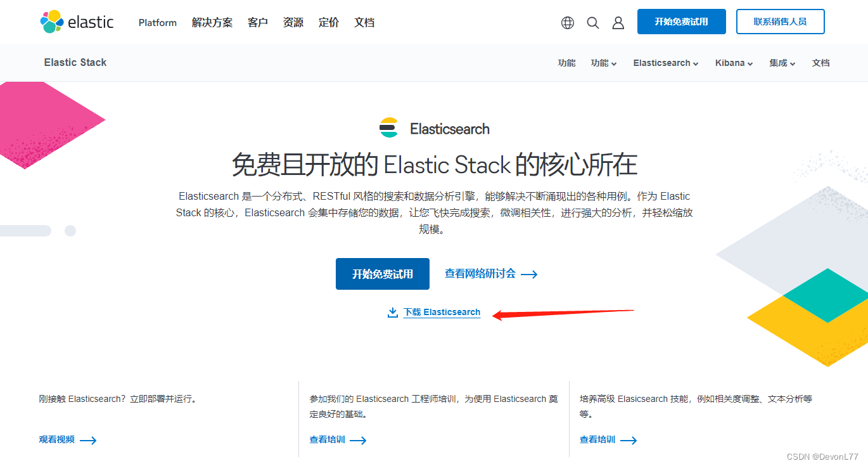
Task: Expand Elasticsearch dropdown in subnav
Action: pyautogui.click(x=666, y=63)
